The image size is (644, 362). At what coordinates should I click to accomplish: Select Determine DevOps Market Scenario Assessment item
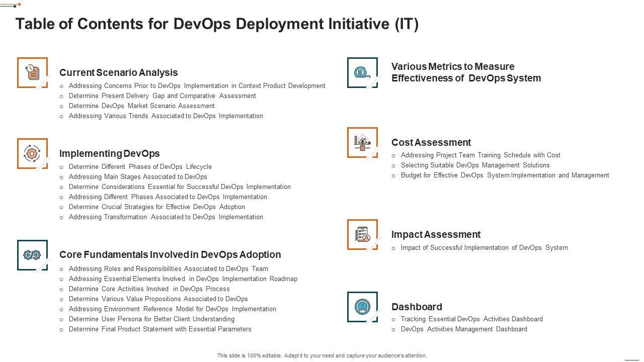click(x=141, y=106)
